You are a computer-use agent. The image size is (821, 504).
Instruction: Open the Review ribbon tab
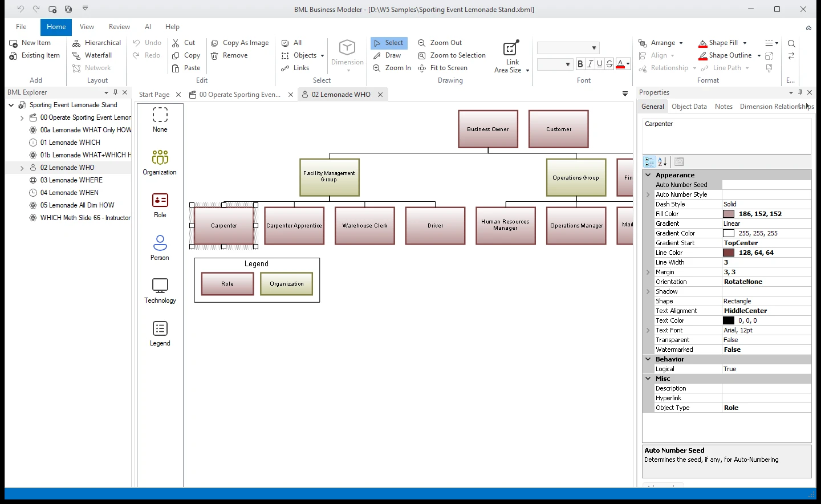[x=119, y=27]
